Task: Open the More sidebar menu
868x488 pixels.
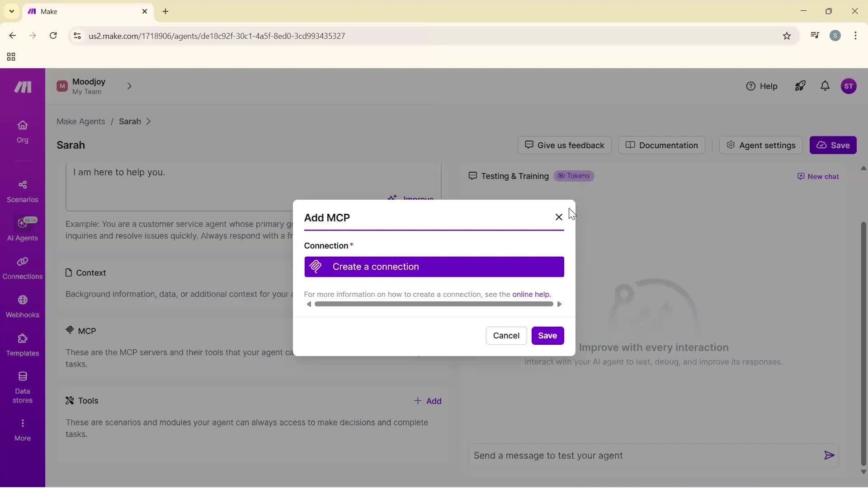Action: tap(22, 430)
